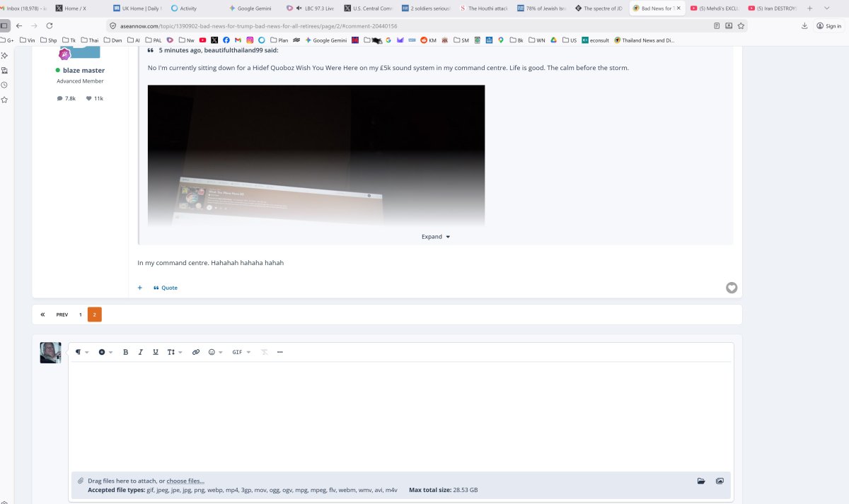Open the three-dots more options in editor

point(280,352)
